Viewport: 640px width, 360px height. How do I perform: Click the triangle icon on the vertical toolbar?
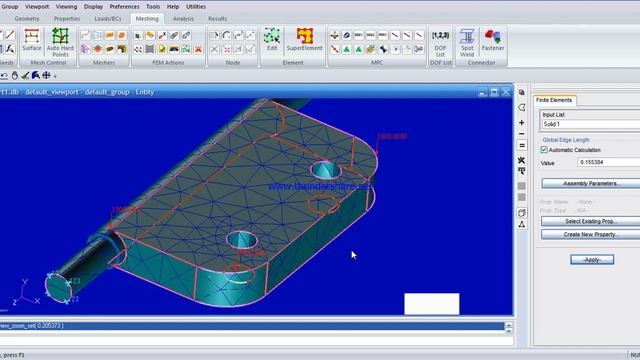pyautogui.click(x=522, y=224)
